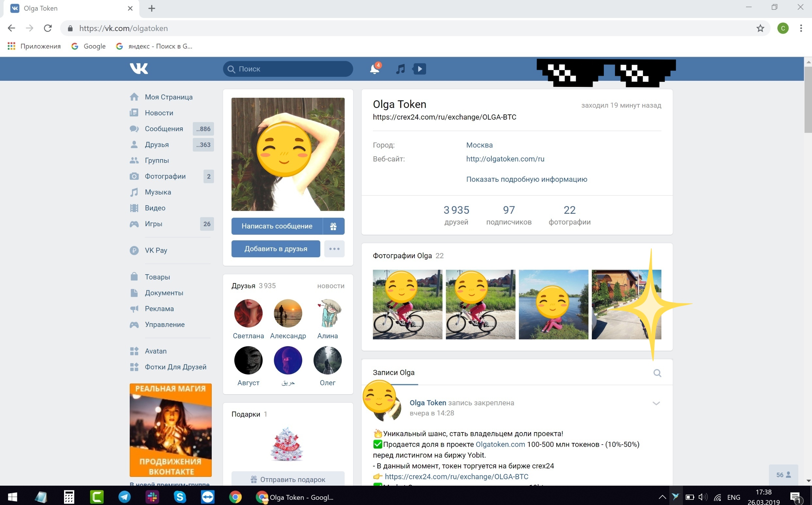
Task: Open Chrome profile avatar C
Action: pos(783,28)
